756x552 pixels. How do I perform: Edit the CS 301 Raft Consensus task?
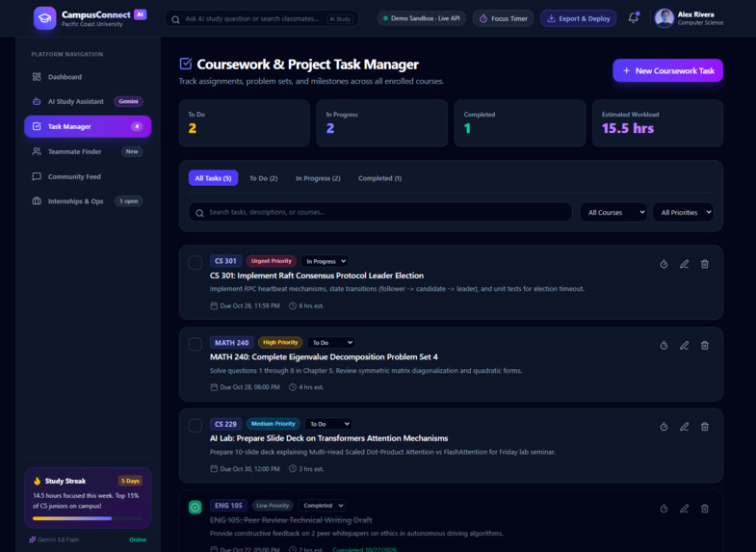point(684,264)
